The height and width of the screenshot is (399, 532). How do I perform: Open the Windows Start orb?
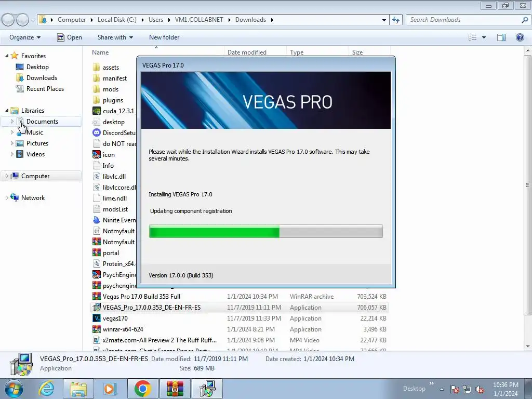[x=14, y=389]
